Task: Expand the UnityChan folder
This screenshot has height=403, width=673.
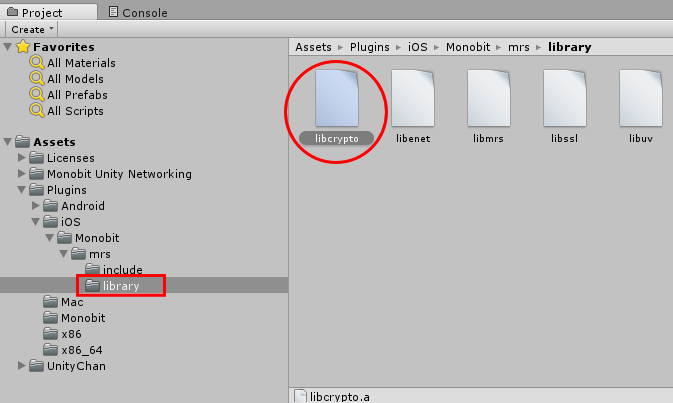Action: 21,366
